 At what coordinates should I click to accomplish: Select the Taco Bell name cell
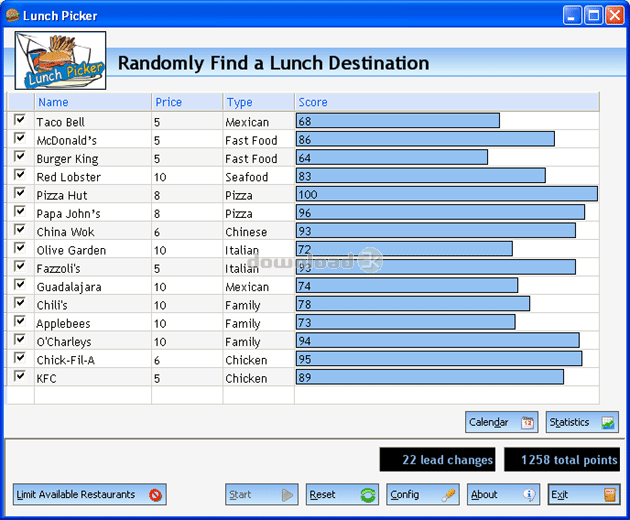93,121
